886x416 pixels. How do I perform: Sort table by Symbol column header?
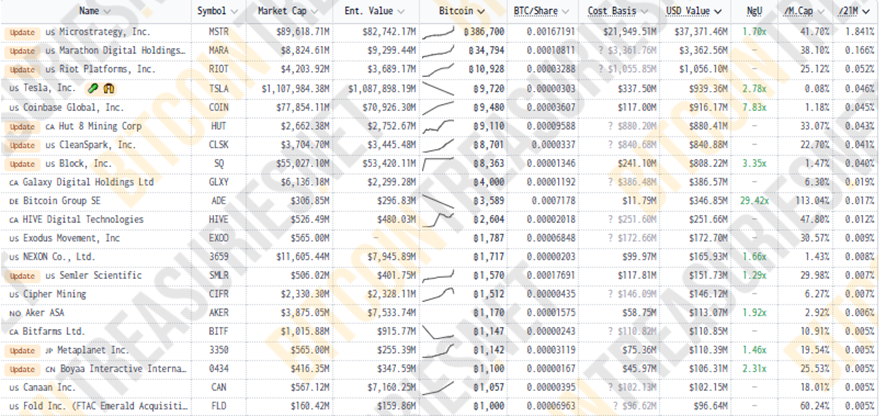(218, 11)
